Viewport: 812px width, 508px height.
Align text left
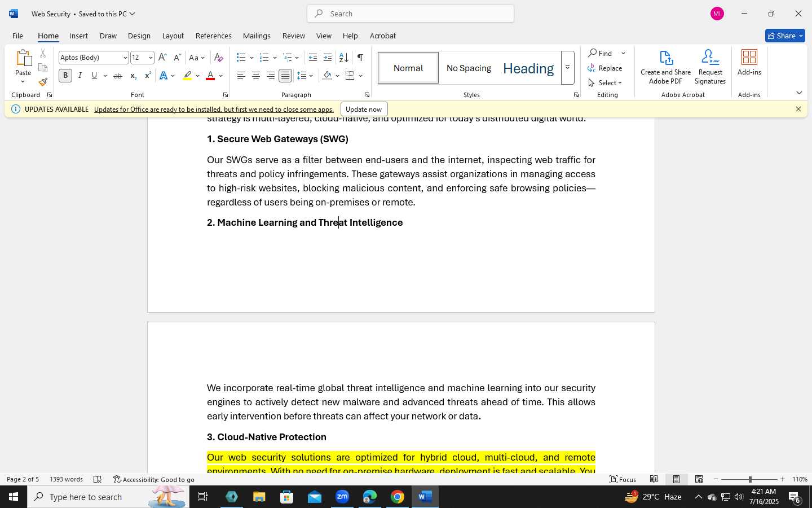pyautogui.click(x=241, y=76)
